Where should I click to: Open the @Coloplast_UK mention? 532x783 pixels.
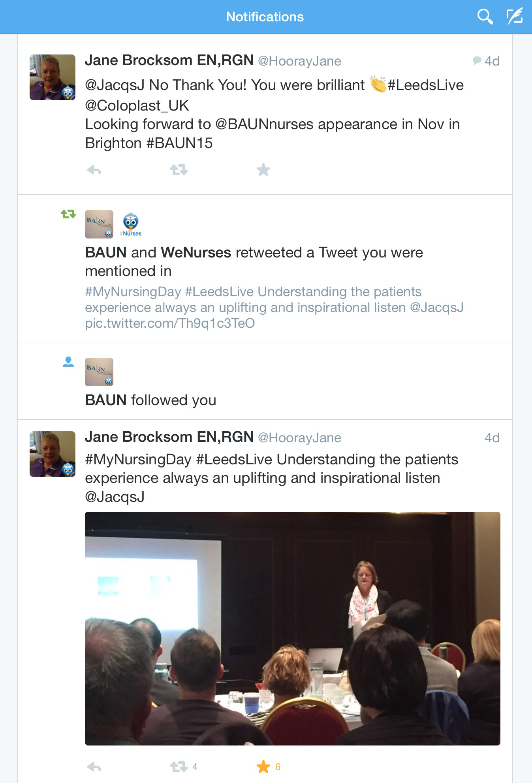coord(137,105)
